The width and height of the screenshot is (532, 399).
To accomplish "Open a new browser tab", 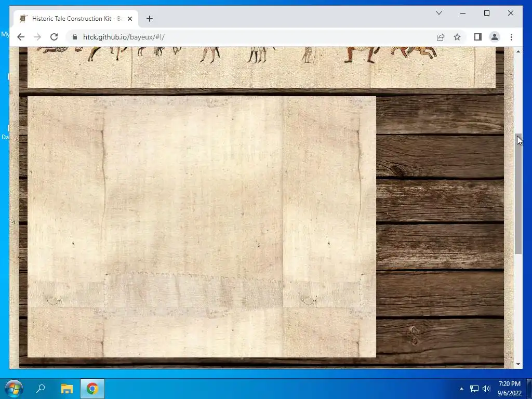I will coord(150,19).
